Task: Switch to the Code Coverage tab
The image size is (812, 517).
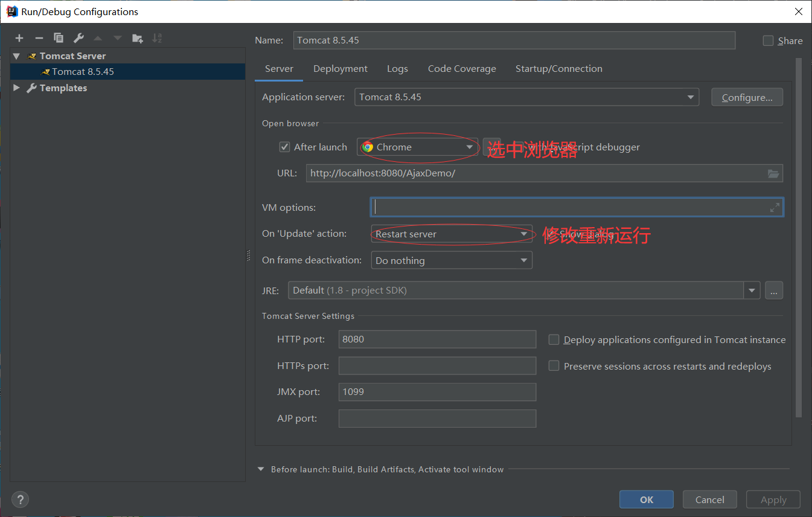Action: 462,69
